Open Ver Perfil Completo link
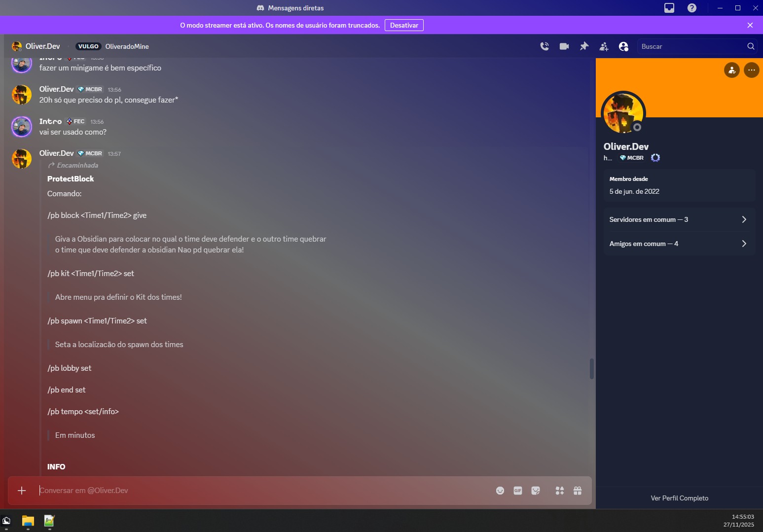This screenshot has height=532, width=763. pos(679,498)
